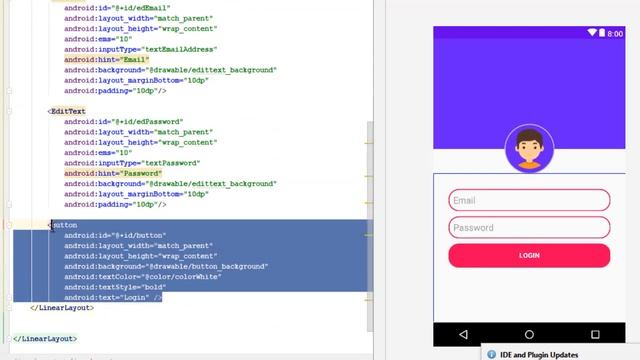Click android:hint="Email" line
640x360 pixels.
click(x=107, y=60)
